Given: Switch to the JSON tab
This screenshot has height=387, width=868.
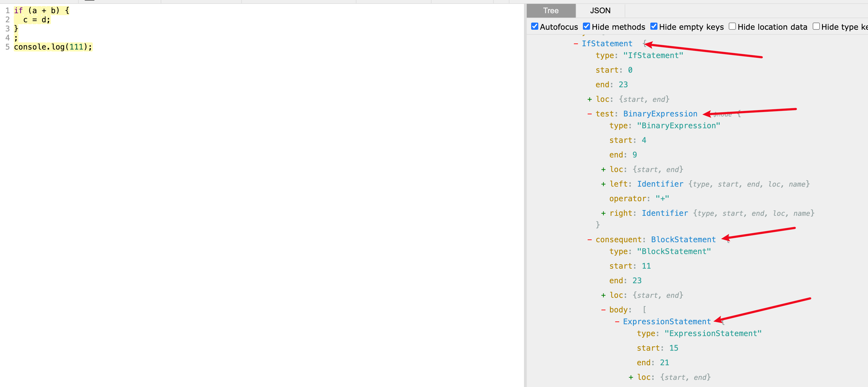Looking at the screenshot, I should point(600,10).
